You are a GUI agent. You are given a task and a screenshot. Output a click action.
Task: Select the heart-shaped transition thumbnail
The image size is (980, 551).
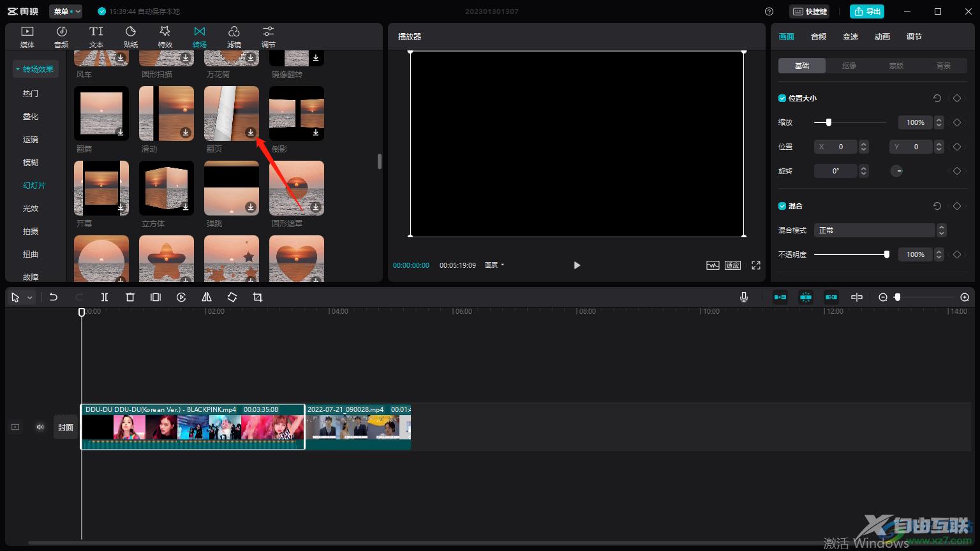297,259
